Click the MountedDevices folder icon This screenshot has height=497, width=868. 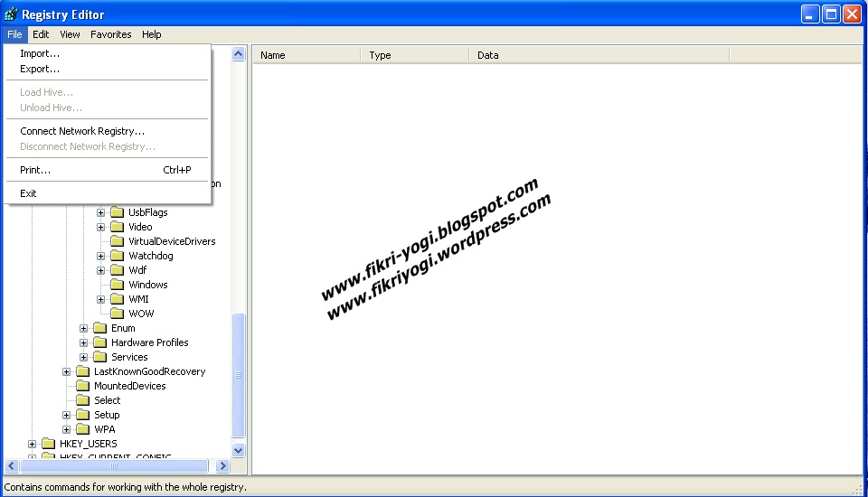[x=82, y=386]
